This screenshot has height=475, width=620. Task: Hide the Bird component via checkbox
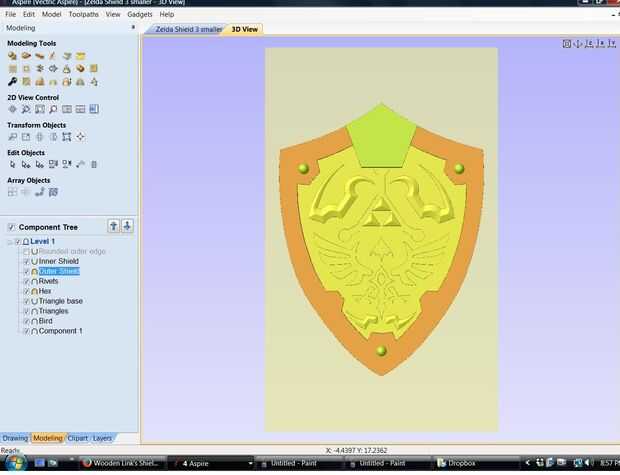26,321
